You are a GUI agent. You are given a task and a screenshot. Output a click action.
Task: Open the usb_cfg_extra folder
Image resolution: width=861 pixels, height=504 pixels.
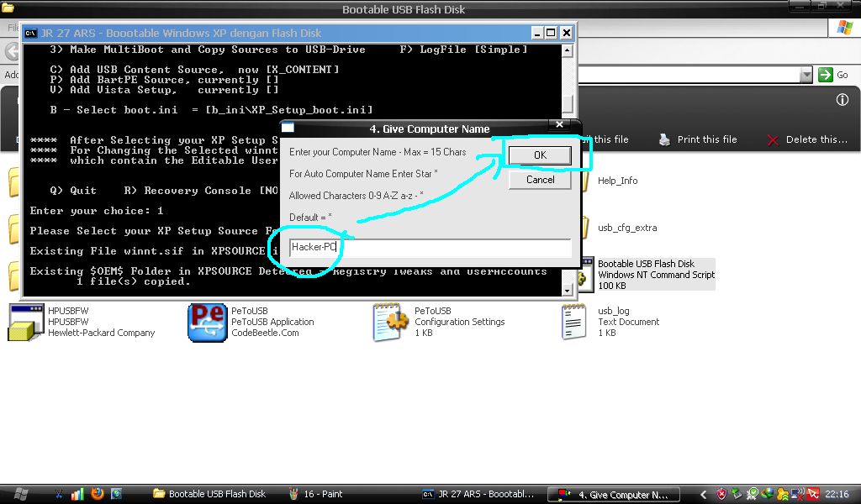pos(627,228)
